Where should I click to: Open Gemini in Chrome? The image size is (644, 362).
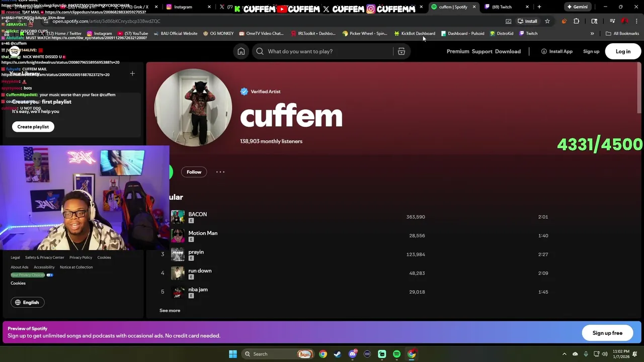577,7
